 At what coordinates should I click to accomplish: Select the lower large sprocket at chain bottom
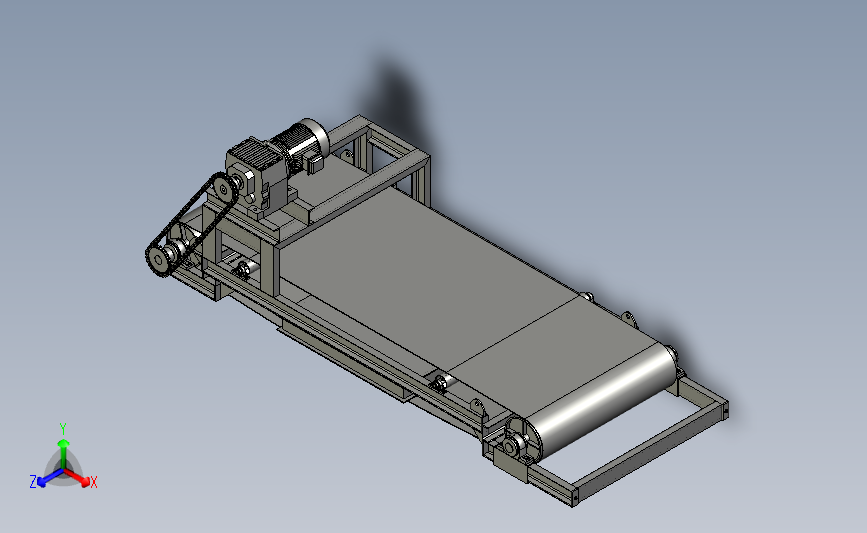(159, 259)
